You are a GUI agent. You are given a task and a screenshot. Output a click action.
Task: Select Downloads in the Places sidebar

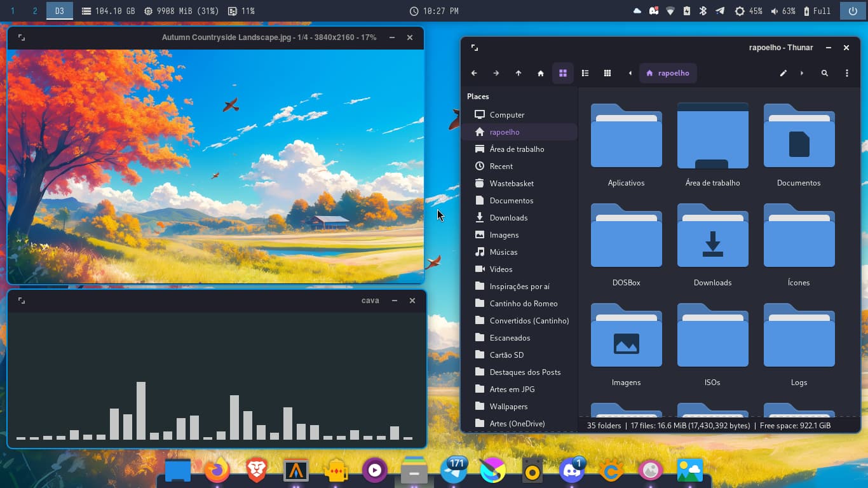click(x=508, y=218)
